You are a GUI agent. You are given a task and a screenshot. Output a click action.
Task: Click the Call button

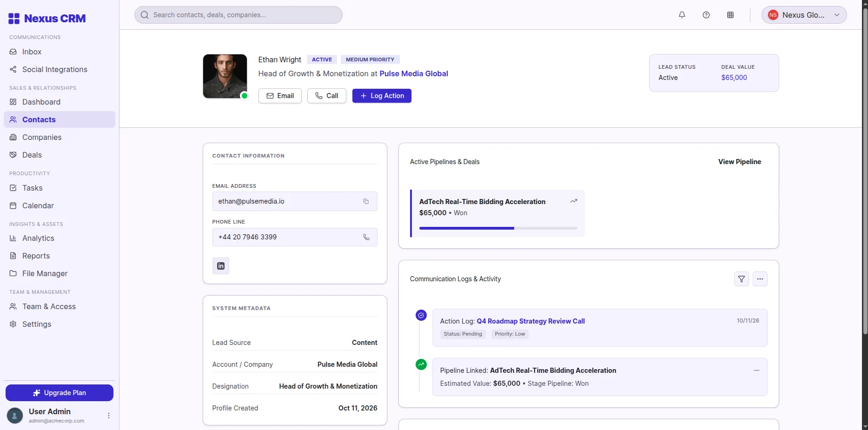[327, 96]
